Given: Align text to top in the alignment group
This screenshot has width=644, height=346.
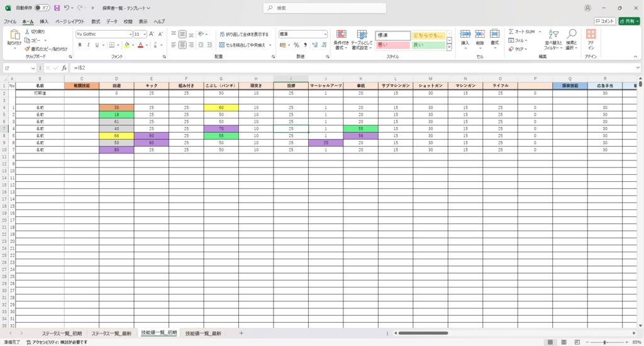Looking at the screenshot, I should [x=174, y=34].
